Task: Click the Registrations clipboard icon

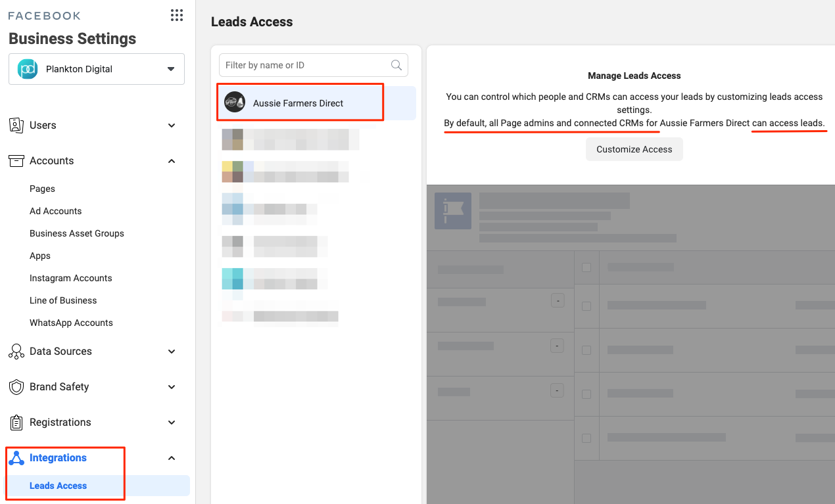Action: [x=16, y=423]
